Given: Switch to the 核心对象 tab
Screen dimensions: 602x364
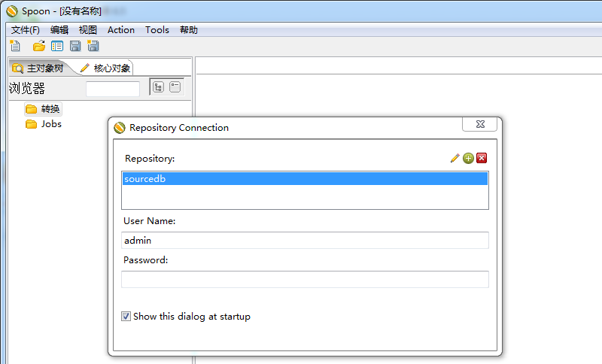Looking at the screenshot, I should click(105, 68).
